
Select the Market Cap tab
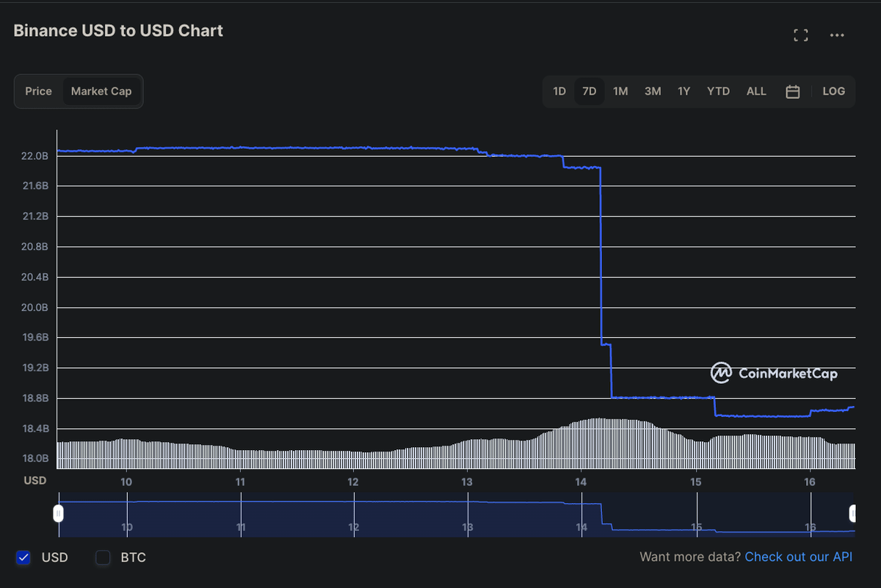(101, 92)
